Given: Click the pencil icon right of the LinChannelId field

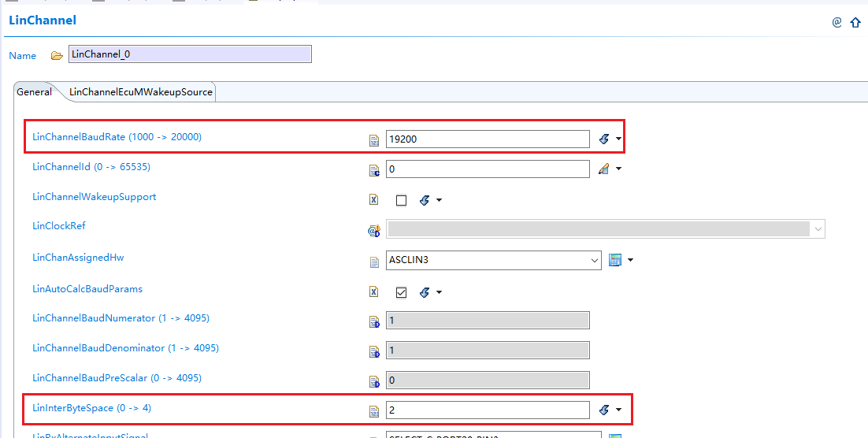Looking at the screenshot, I should [604, 169].
